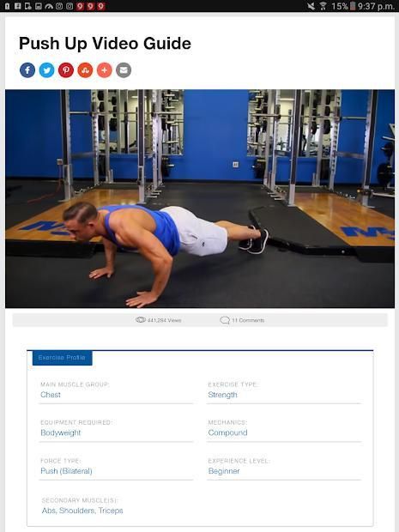
Task: Follow the Bodyweight equipment link
Action: (61, 432)
